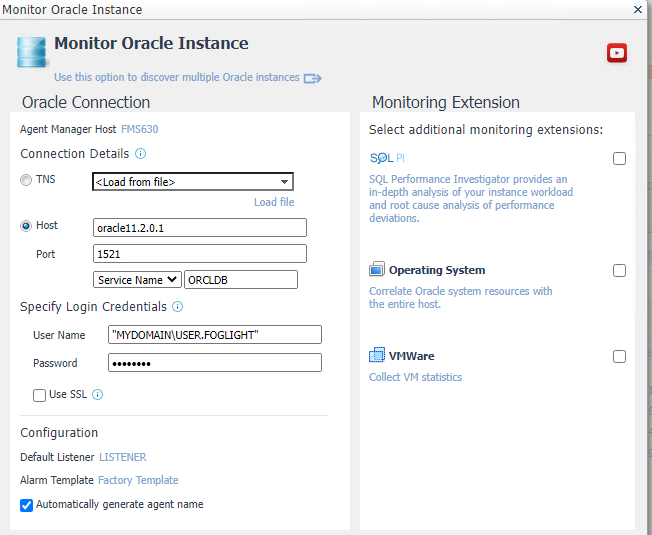Click the Port input field
652x535 pixels.
(x=199, y=254)
